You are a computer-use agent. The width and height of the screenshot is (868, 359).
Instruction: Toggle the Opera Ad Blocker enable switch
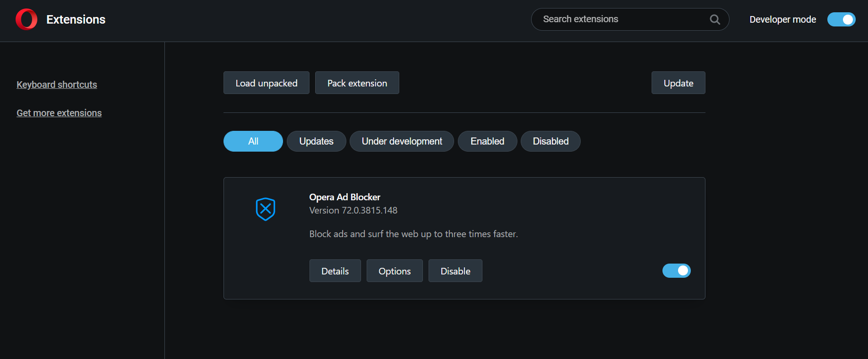click(676, 271)
